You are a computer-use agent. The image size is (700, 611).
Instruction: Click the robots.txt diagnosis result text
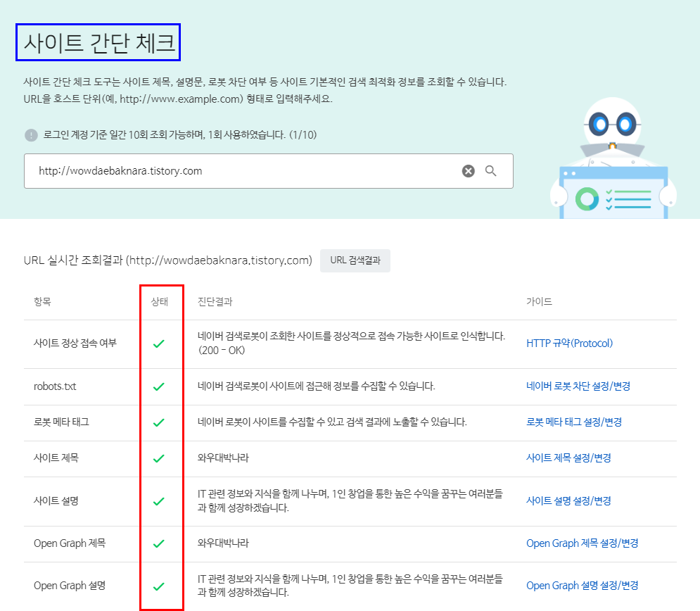tap(316, 386)
